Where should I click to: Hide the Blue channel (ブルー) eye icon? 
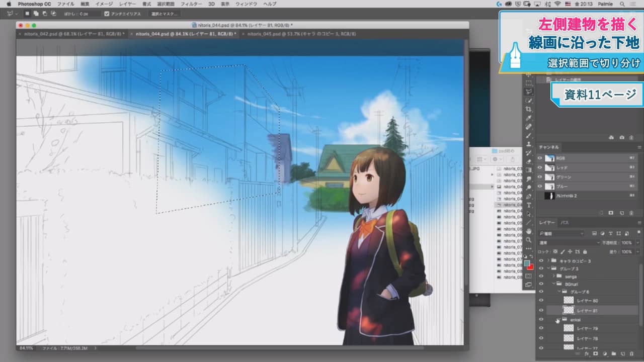click(540, 187)
